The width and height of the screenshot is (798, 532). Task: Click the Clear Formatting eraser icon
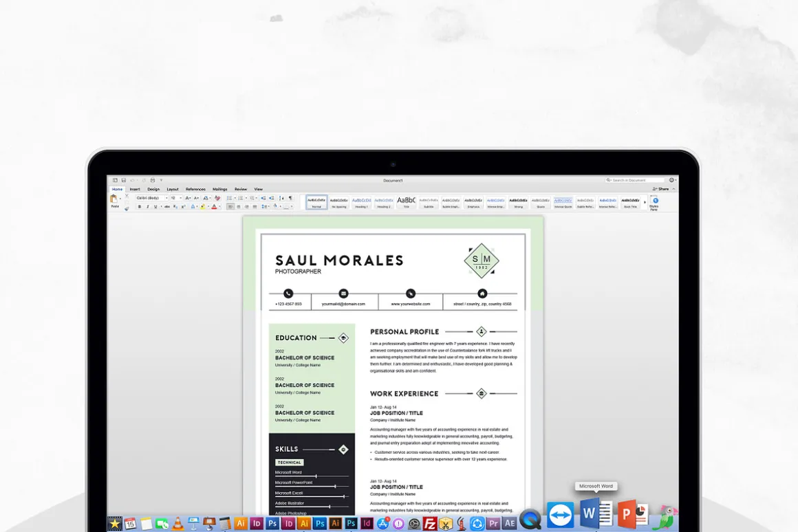tap(217, 198)
